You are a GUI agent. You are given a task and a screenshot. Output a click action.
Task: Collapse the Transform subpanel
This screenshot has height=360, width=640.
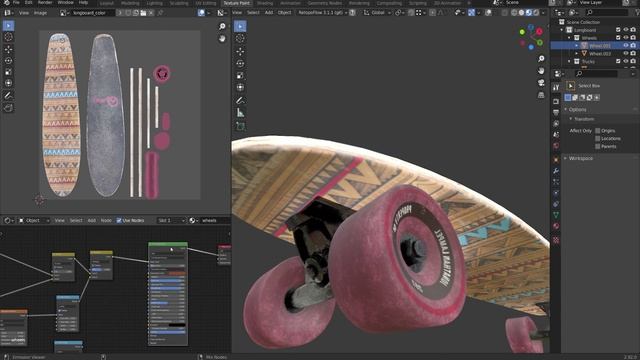pyautogui.click(x=571, y=119)
